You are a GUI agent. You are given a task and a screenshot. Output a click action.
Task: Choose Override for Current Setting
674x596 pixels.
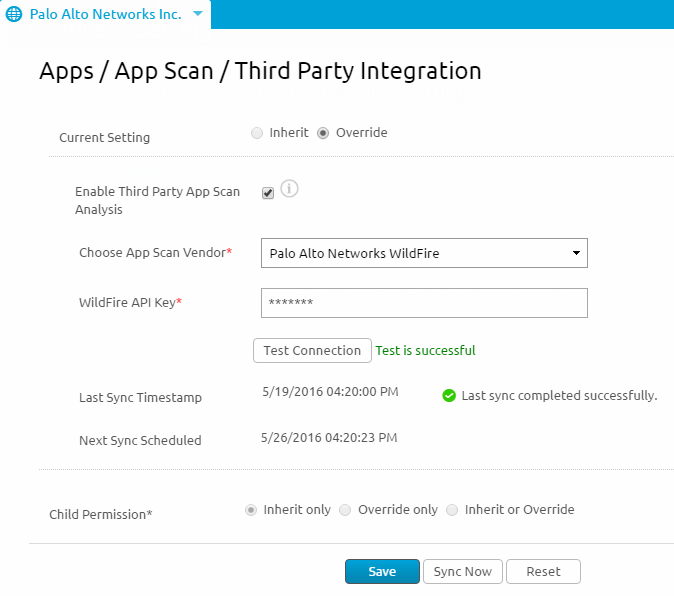coord(323,133)
